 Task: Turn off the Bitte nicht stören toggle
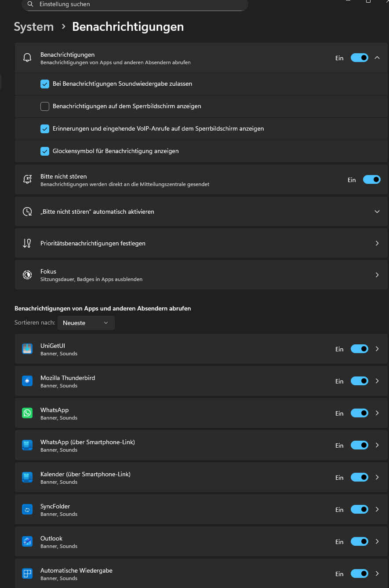click(371, 179)
